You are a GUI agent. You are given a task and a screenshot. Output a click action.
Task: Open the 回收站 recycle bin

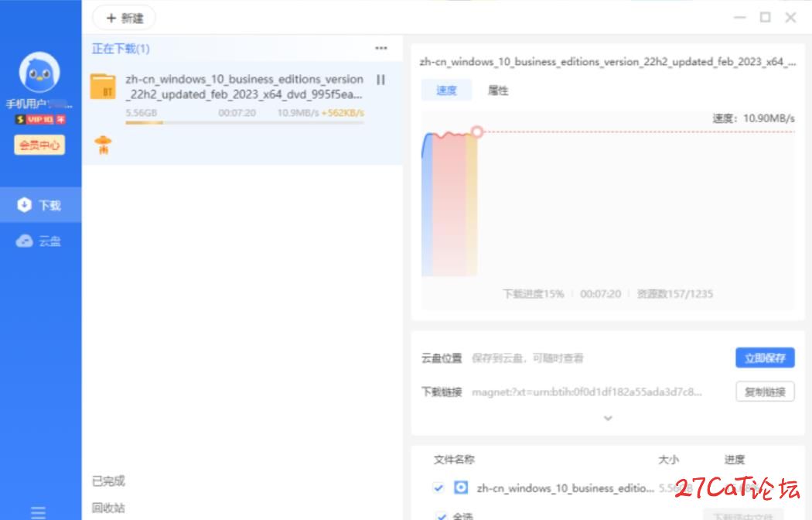pos(108,508)
